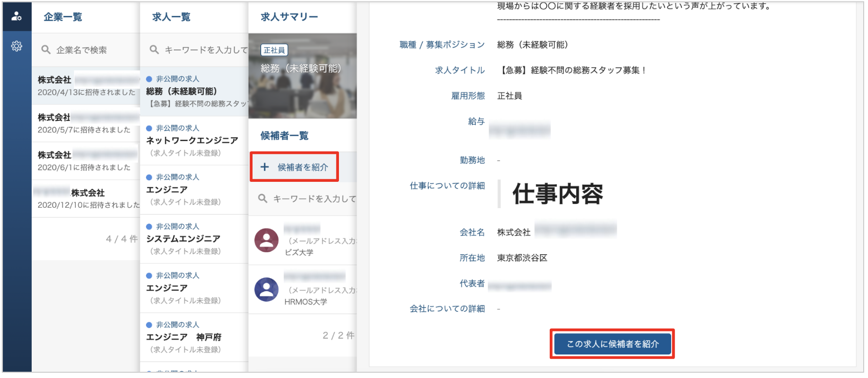Select company invited 2020/12/10
Image resolution: width=868 pixels, height=378 pixels.
86,199
